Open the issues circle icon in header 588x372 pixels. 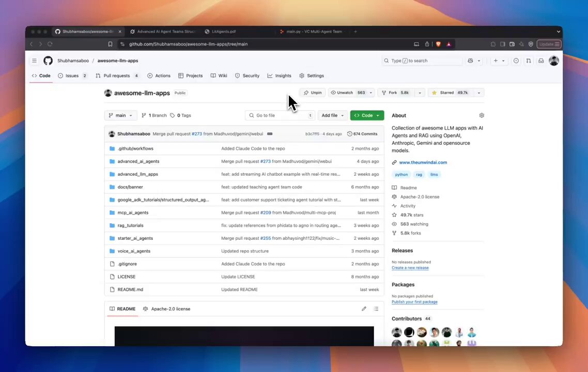(516, 61)
